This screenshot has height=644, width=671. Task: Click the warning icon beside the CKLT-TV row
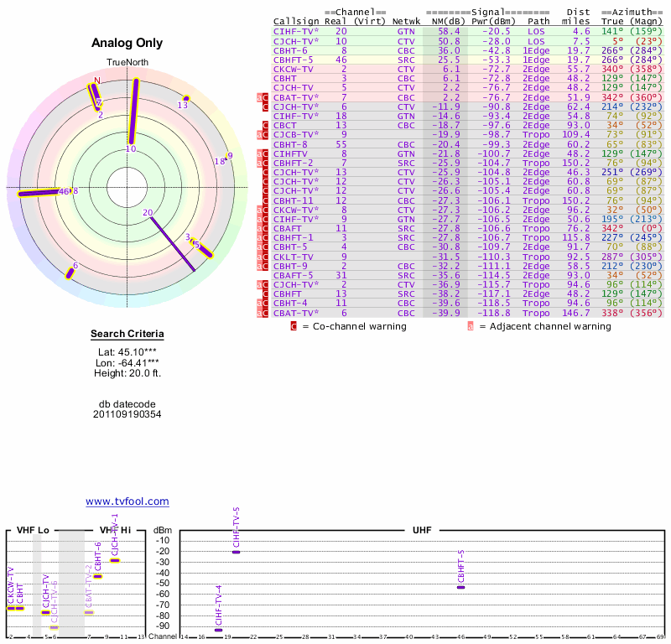[x=266, y=257]
